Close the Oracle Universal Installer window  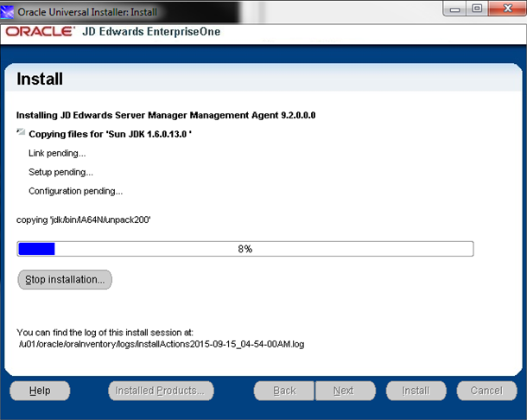(x=507, y=9)
